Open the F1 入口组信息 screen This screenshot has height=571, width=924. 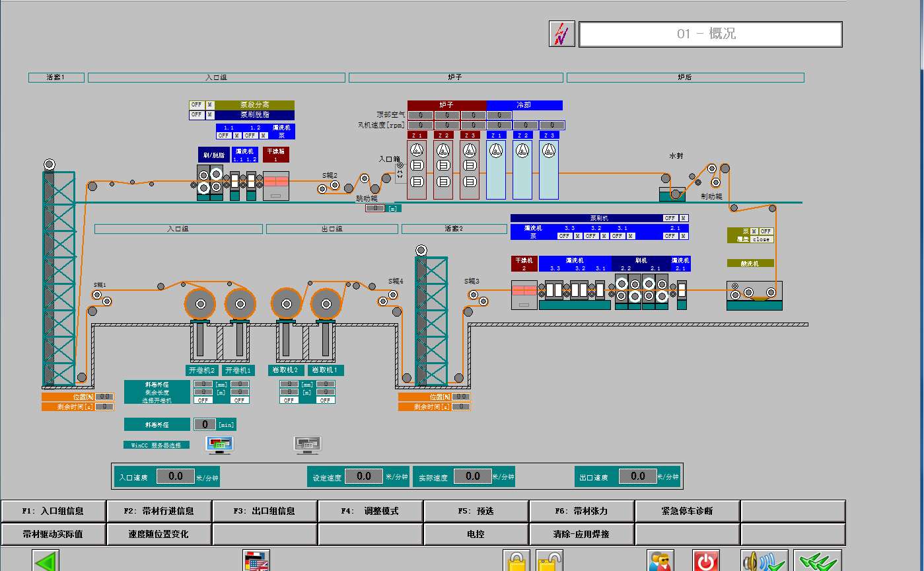pyautogui.click(x=53, y=511)
